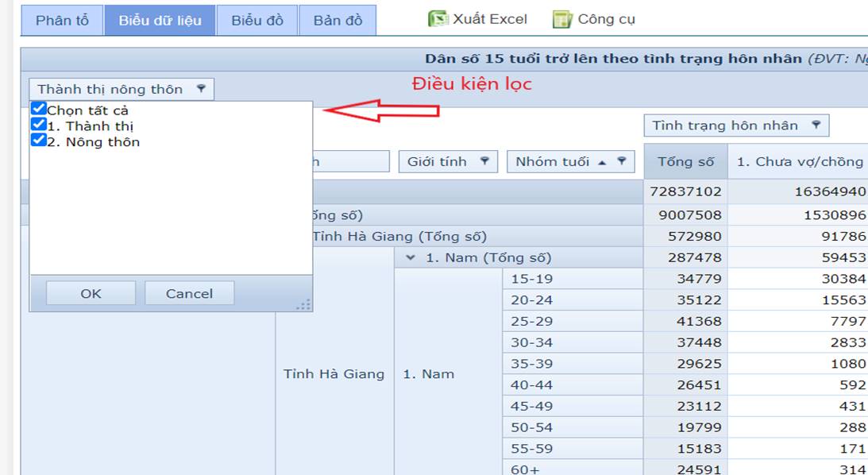Viewport: 868px width, 475px height.
Task: Uncheck the 2. Nông thôn checkbox
Action: [x=38, y=141]
